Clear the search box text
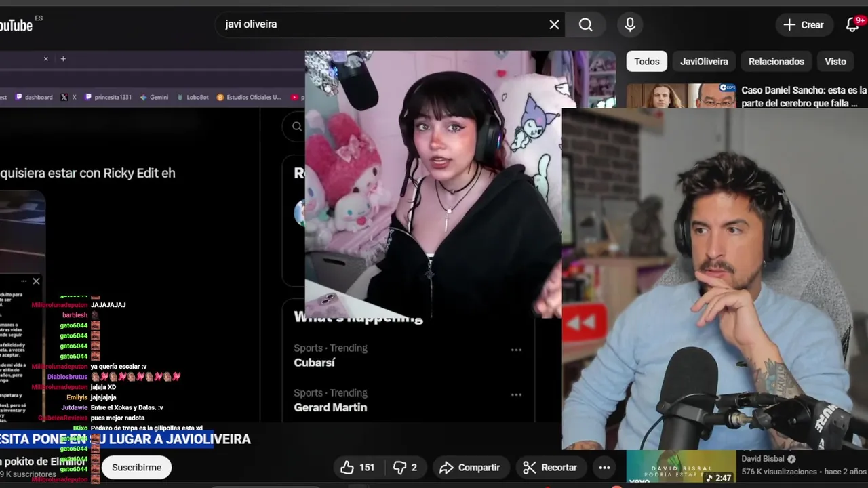 click(x=554, y=24)
